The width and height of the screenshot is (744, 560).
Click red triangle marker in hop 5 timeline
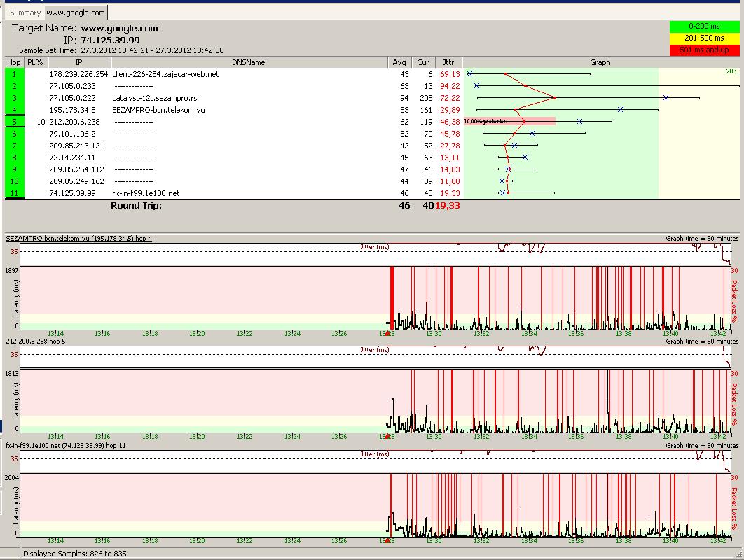pos(387,436)
